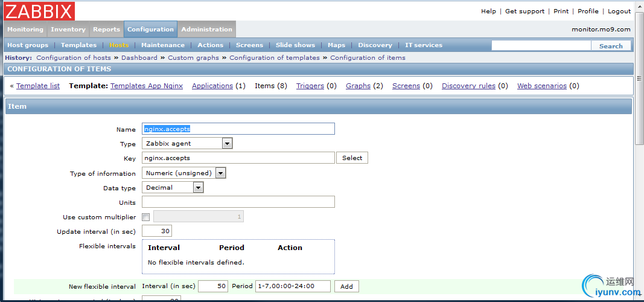Click the Update interval field

coord(156,231)
